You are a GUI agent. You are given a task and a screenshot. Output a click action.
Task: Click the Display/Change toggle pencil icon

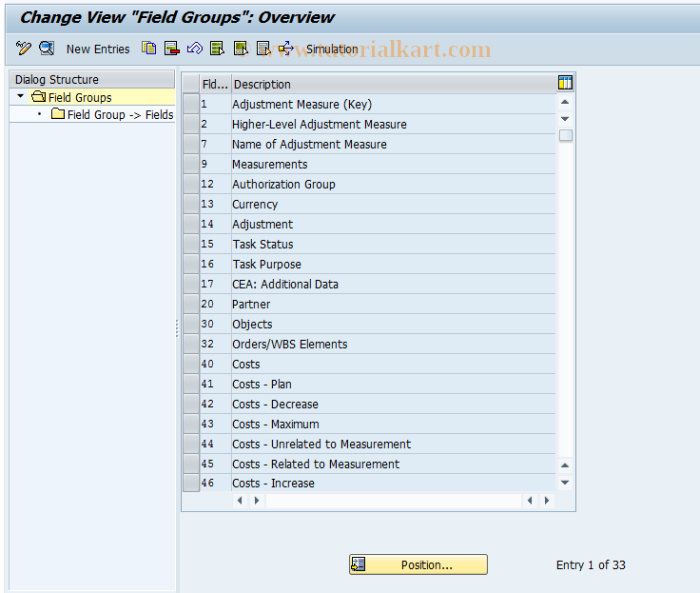click(23, 48)
